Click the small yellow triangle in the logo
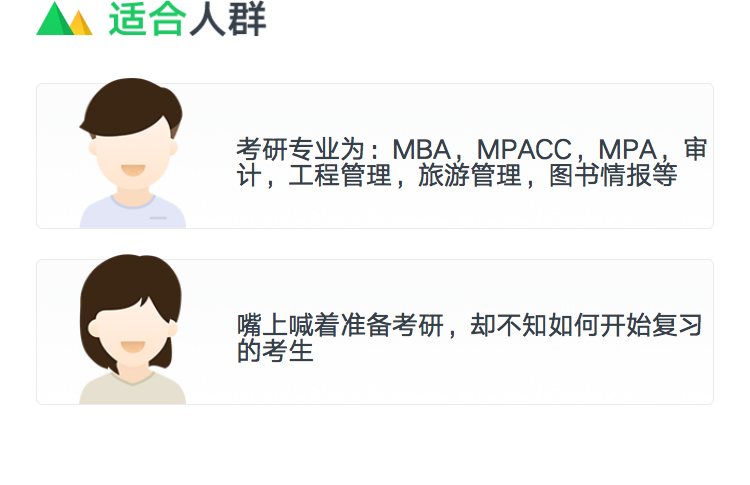Viewport: 750px width, 485px height. (81, 23)
